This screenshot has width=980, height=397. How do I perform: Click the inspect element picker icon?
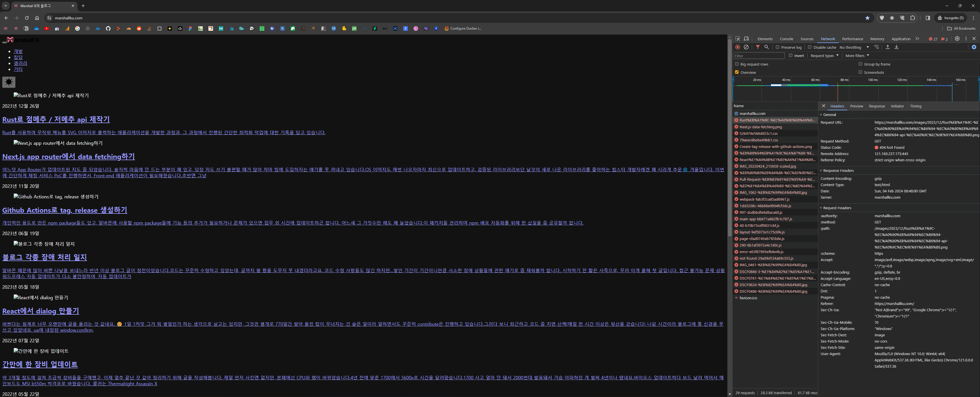738,39
